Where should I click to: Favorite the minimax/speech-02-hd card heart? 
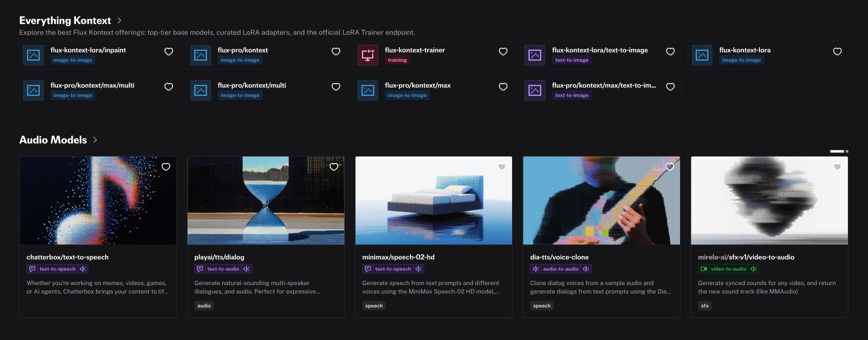(x=502, y=167)
